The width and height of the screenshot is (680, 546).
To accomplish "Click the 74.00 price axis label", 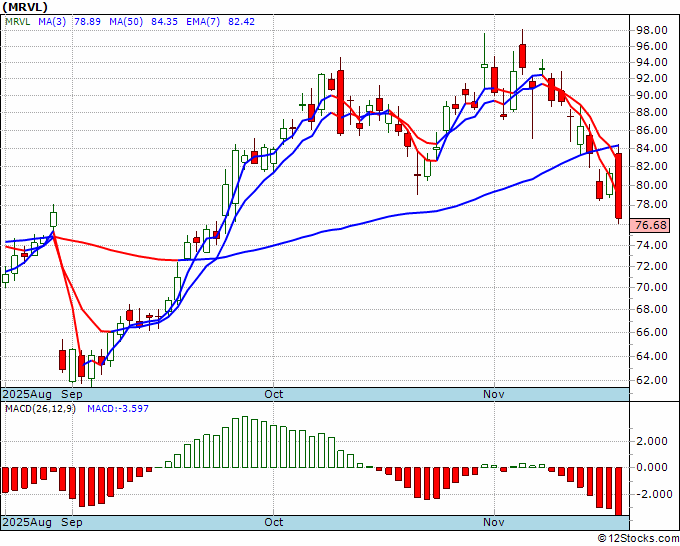I will 651,245.
